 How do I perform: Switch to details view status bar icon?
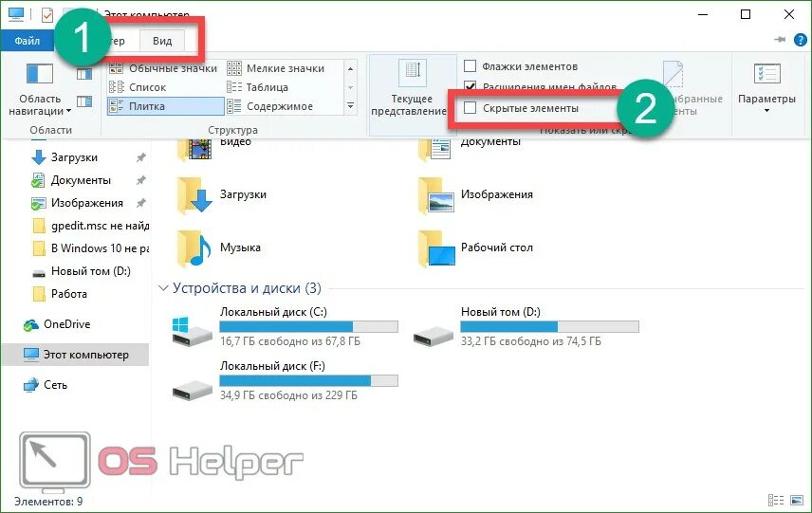[776, 500]
